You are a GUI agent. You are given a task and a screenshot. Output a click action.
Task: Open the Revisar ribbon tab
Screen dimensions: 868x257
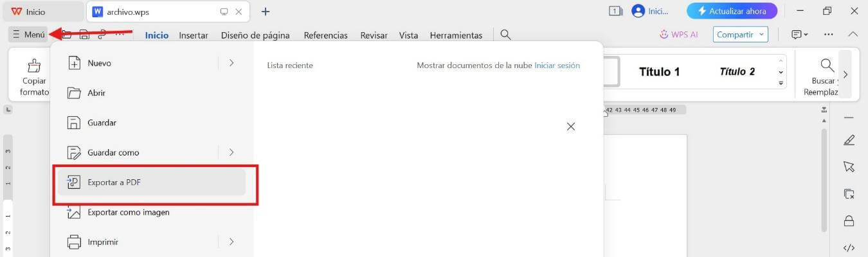(374, 35)
